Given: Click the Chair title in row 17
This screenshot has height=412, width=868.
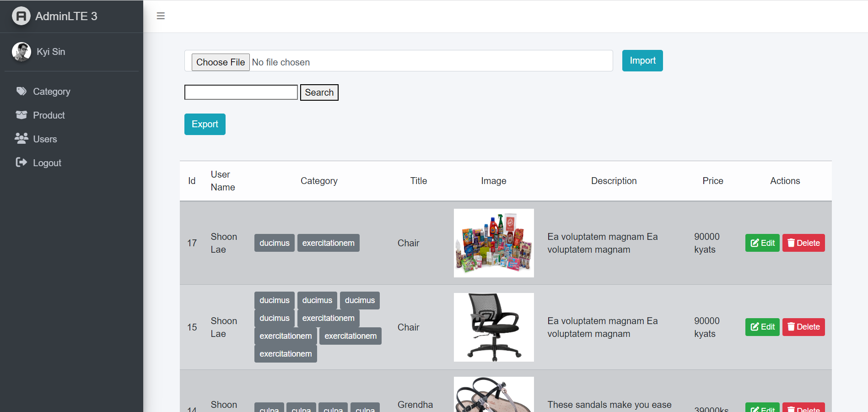Looking at the screenshot, I should coord(408,243).
